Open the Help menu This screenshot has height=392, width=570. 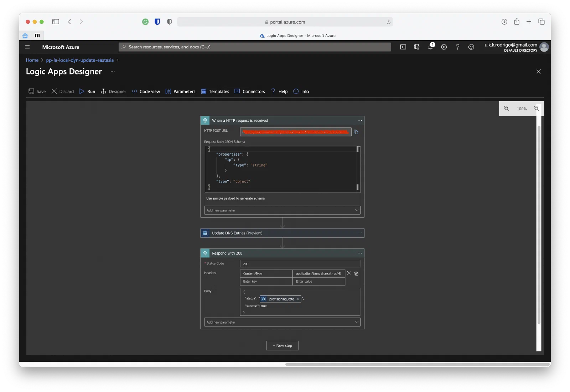click(279, 92)
